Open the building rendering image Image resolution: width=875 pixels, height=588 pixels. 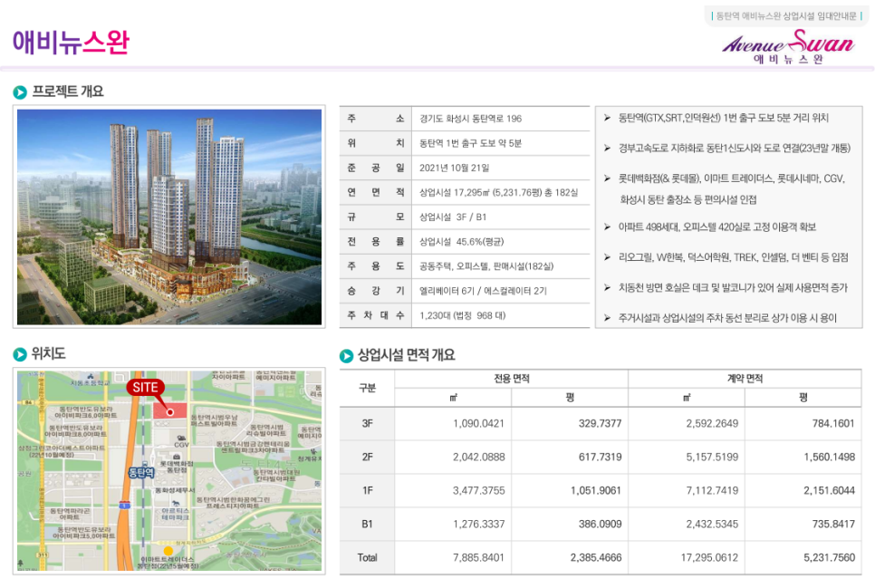[169, 217]
